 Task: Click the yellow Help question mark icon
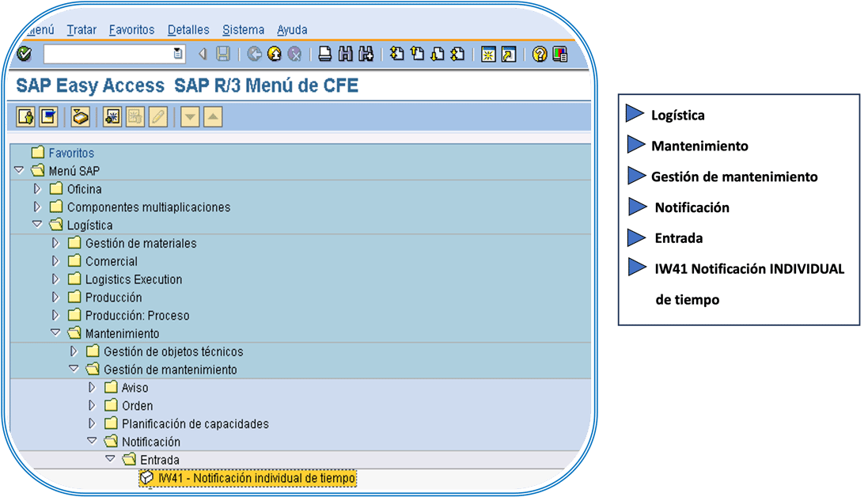pyautogui.click(x=540, y=54)
